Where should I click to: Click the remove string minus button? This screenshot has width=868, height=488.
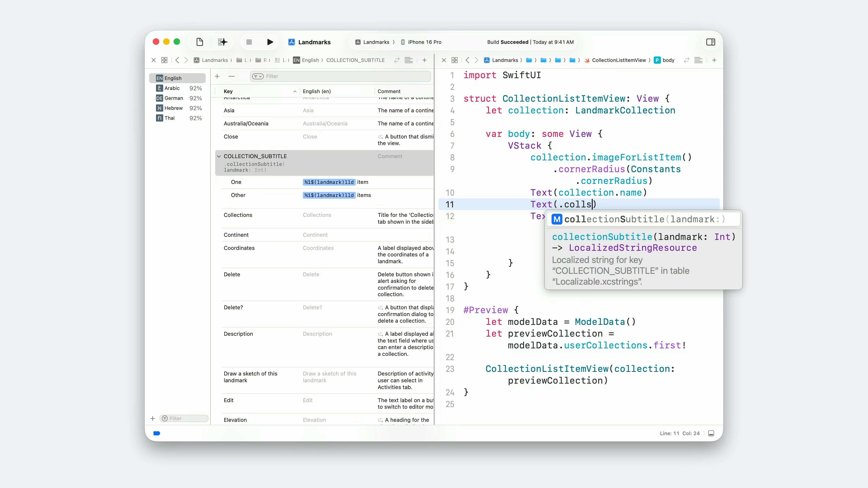click(231, 76)
